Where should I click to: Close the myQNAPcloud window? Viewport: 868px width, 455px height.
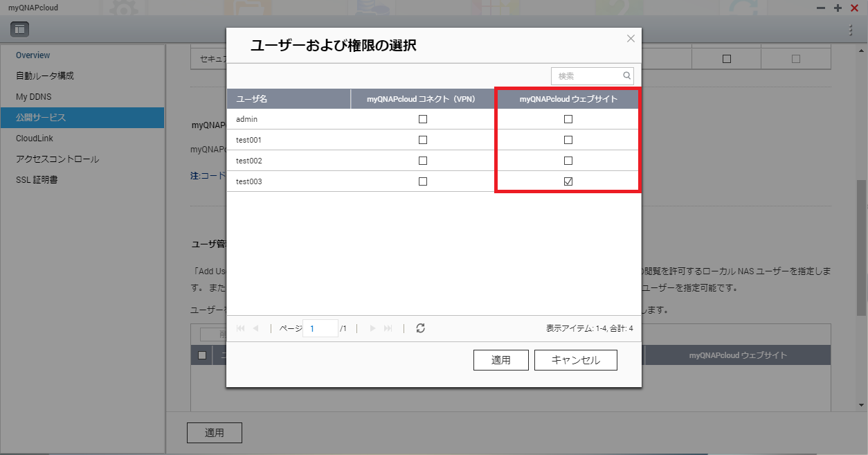pyautogui.click(x=854, y=8)
